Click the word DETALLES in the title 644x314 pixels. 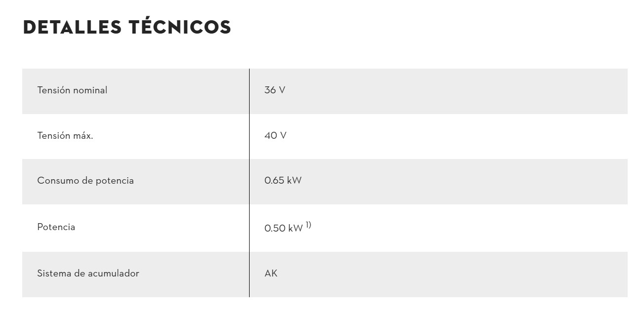(72, 28)
